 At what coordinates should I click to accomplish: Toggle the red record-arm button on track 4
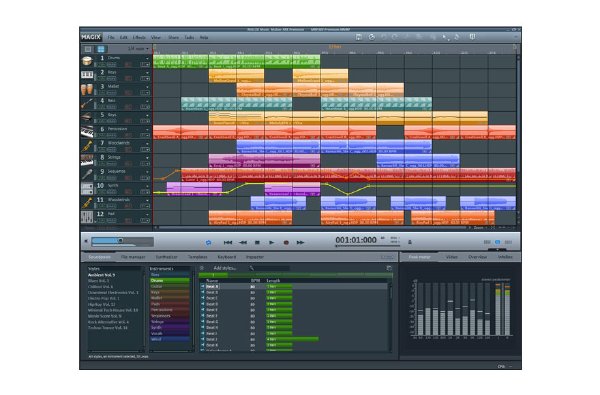(x=129, y=107)
